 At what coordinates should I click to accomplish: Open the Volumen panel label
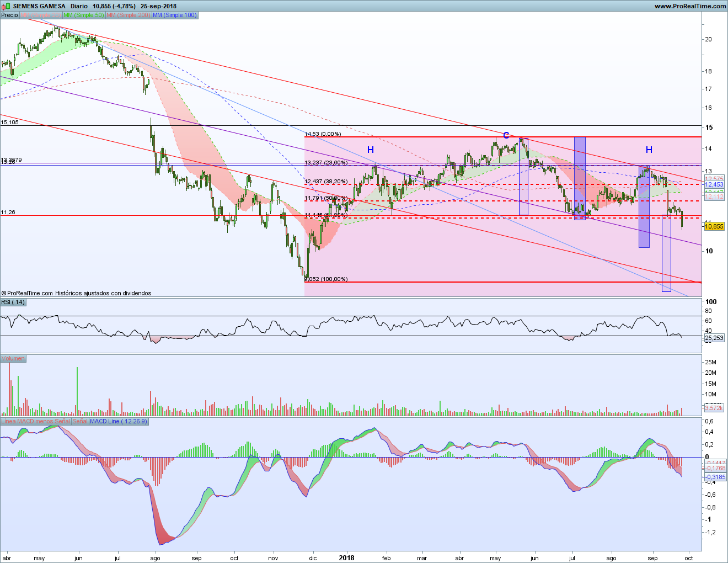click(x=13, y=358)
